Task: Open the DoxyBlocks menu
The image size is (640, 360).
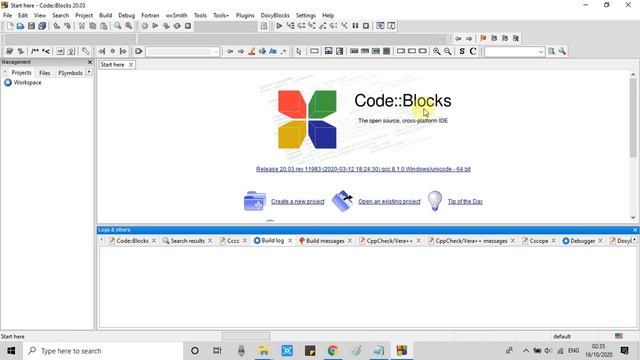Action: coord(275,16)
